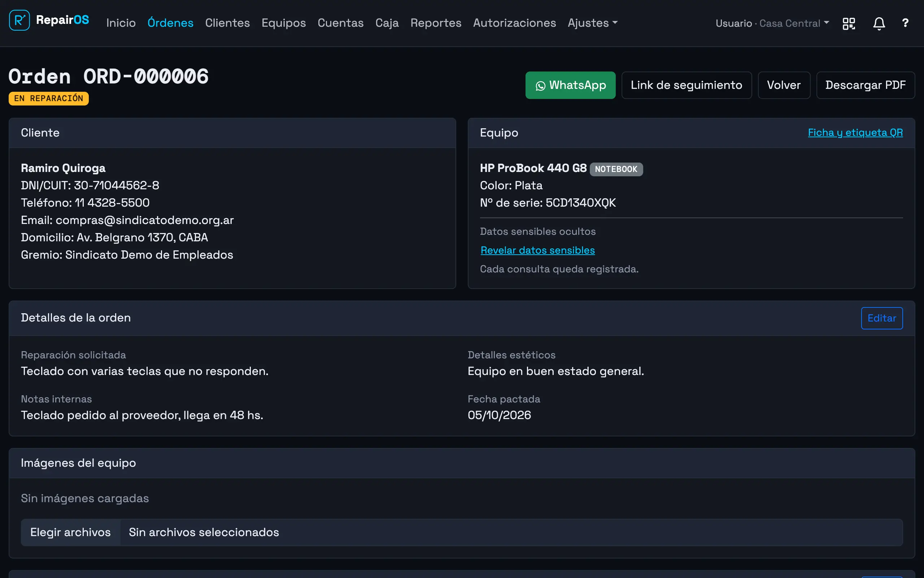This screenshot has width=924, height=578.
Task: Click the Volver button
Action: tap(784, 85)
